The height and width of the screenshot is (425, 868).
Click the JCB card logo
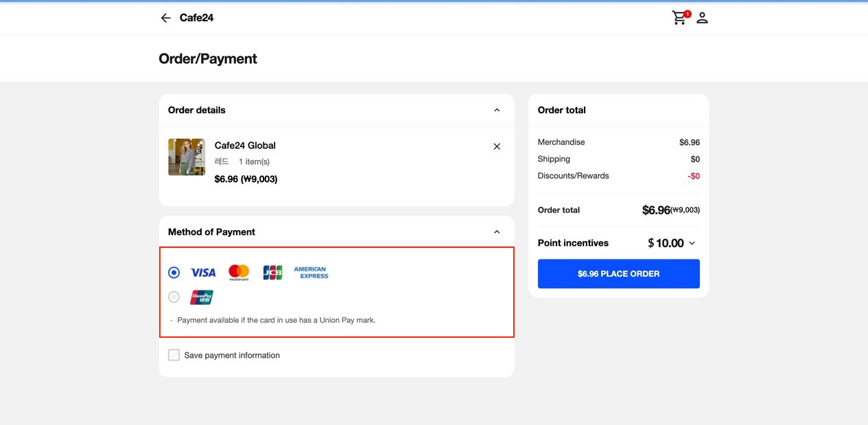point(272,273)
